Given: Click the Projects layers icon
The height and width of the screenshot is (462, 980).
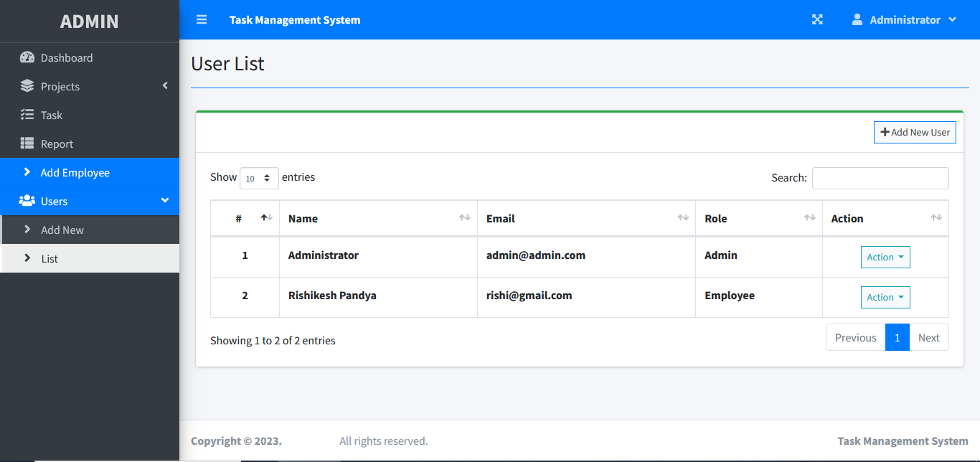Looking at the screenshot, I should pos(27,86).
